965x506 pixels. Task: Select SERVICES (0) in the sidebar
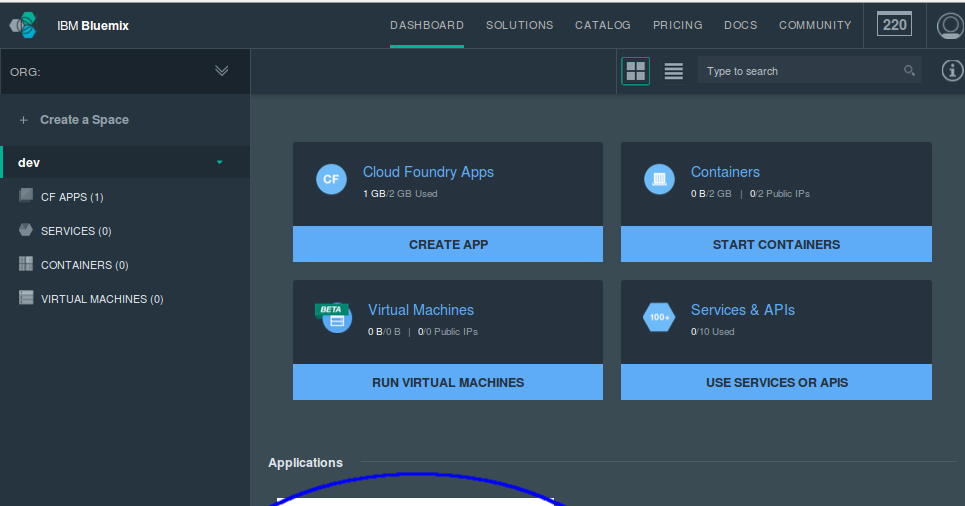[x=76, y=231]
